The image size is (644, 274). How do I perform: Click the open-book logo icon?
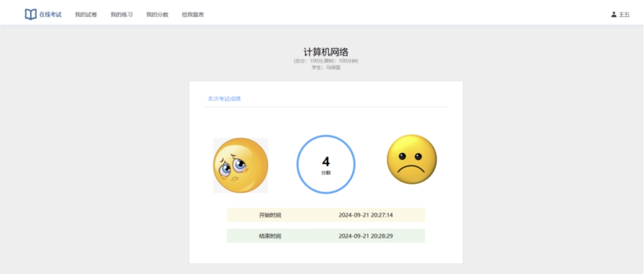coord(31,15)
